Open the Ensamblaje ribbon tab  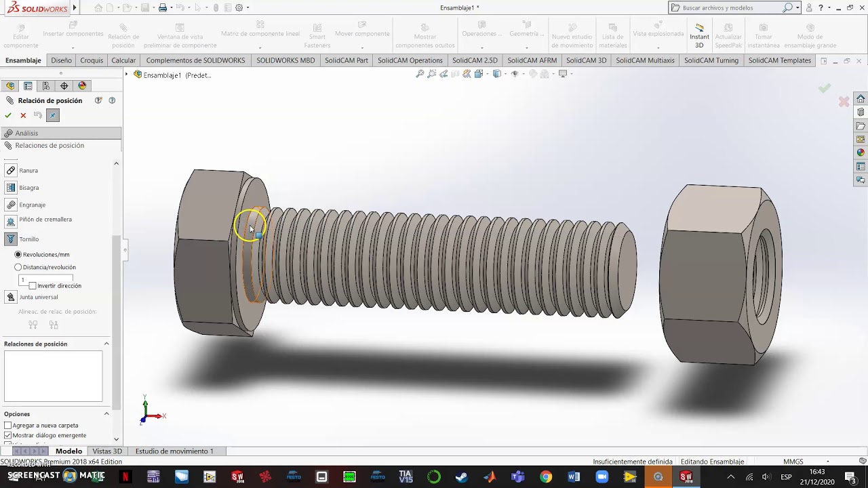(x=23, y=60)
